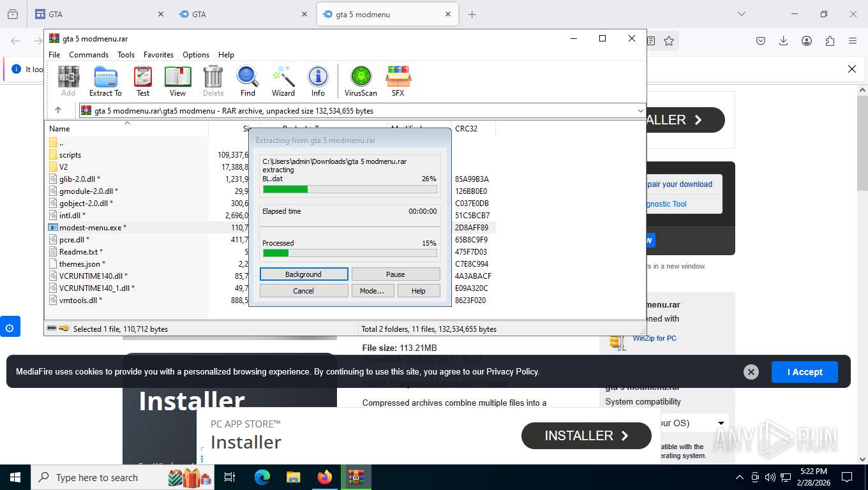Open Firefox hamburger application menu
The height and width of the screenshot is (490, 868).
pyautogui.click(x=853, y=41)
